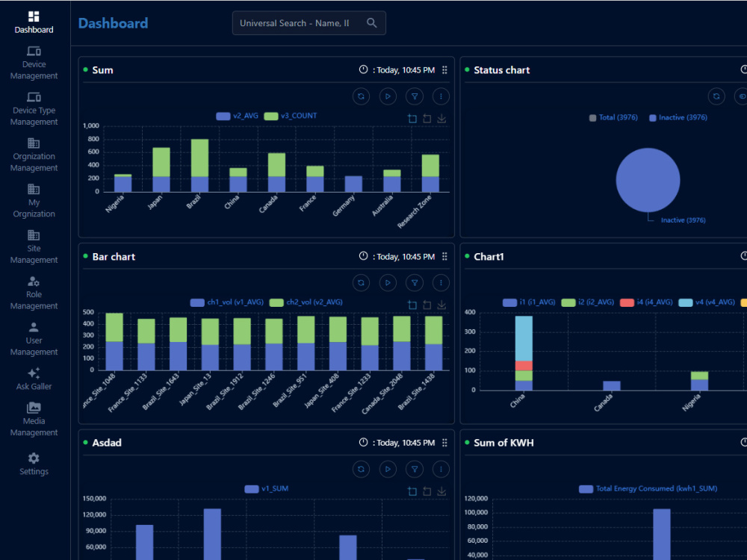Click the Status chart widget title
The width and height of the screenshot is (747, 560).
tap(502, 70)
